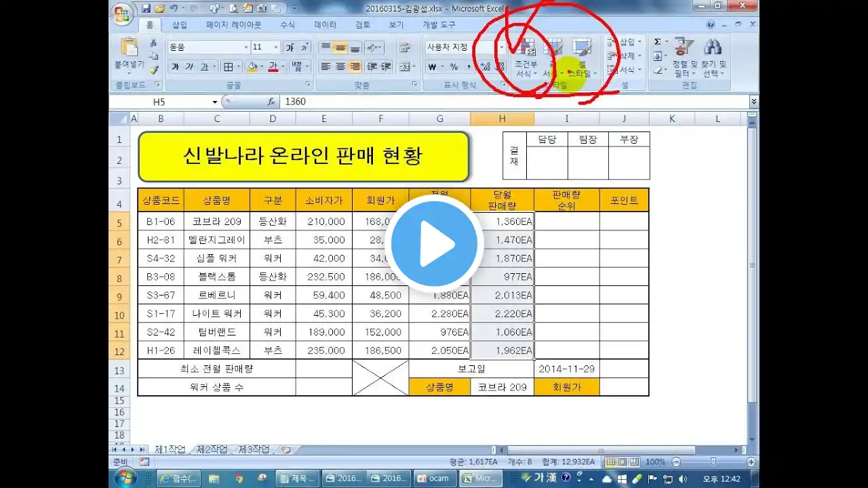Align text left
This screenshot has height=488, width=868.
point(325,67)
